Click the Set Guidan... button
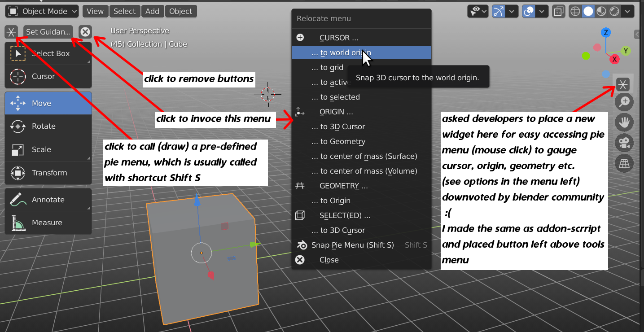Viewport: 644px width, 332px height. click(x=48, y=32)
